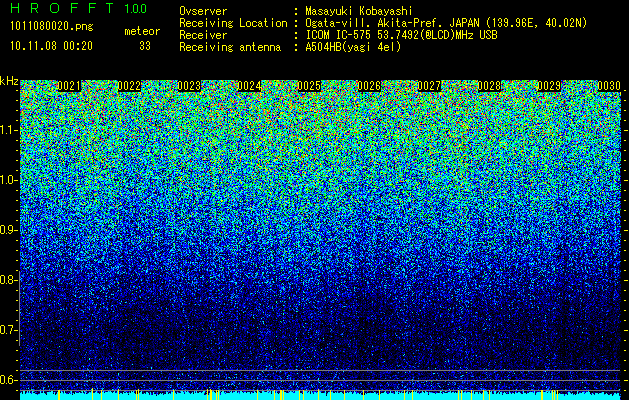
Task: Click the 0.8 frequency axis label
Action: (x=7, y=280)
